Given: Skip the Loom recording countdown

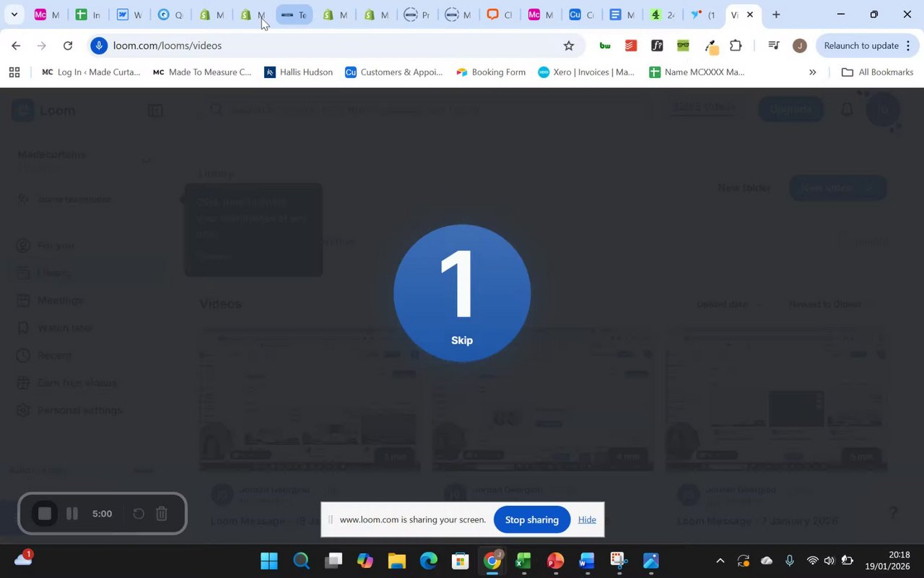Looking at the screenshot, I should coord(462,340).
